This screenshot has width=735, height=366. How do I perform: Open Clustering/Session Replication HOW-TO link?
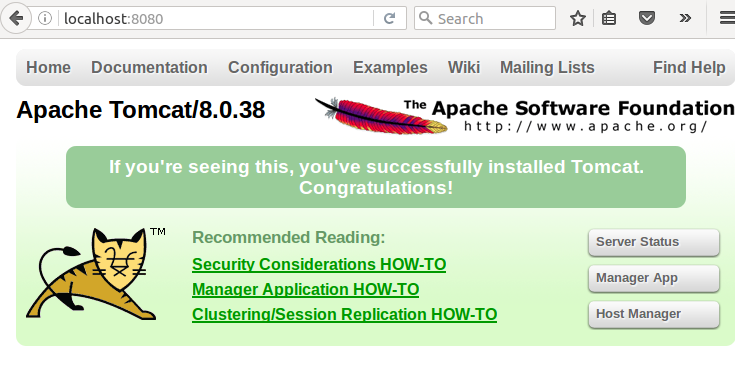[344, 314]
